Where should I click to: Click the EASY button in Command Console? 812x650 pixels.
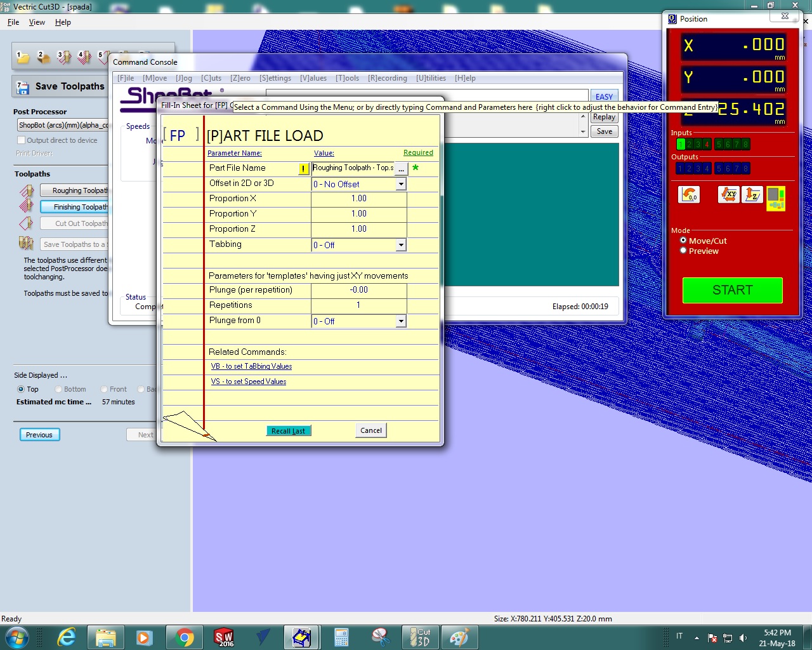point(604,97)
